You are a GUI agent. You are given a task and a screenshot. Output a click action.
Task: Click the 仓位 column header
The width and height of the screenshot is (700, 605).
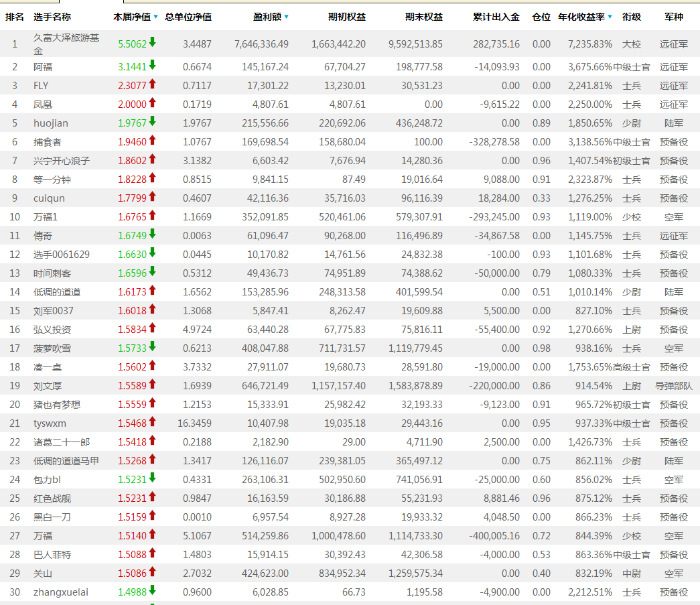pyautogui.click(x=541, y=17)
